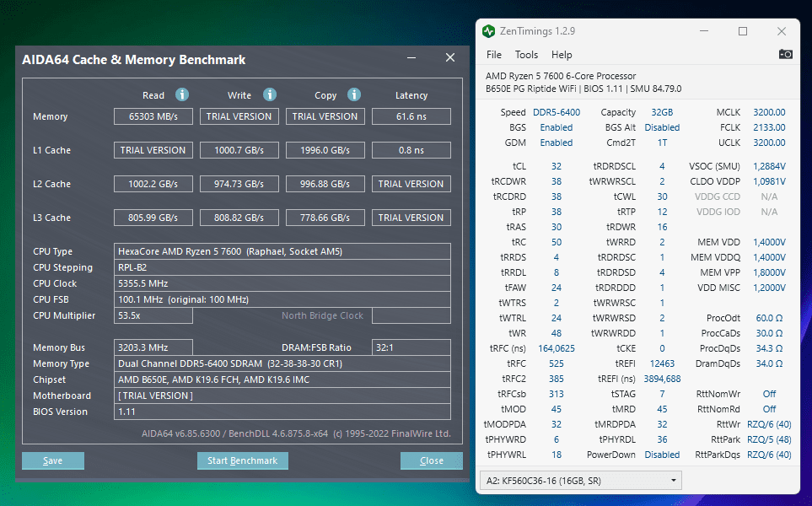Take a screenshot with ZenTimings camera icon
The image size is (812, 506).
click(x=785, y=54)
